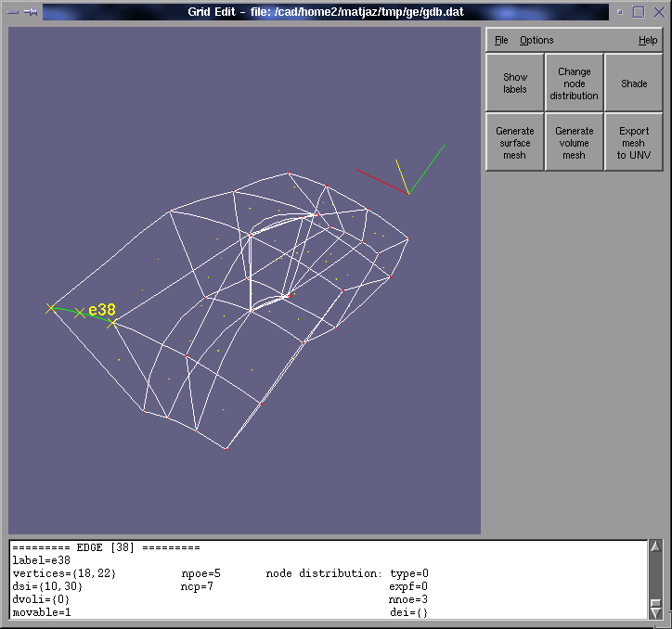Open the Options menu

(536, 41)
